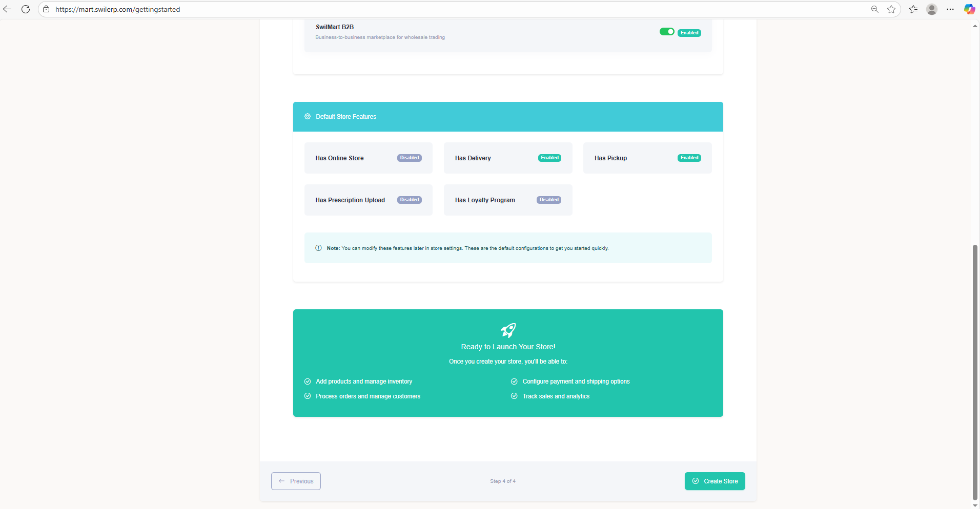Image resolution: width=980 pixels, height=509 pixels.
Task: Click the Business-to-business marketplace description text
Action: [380, 37]
